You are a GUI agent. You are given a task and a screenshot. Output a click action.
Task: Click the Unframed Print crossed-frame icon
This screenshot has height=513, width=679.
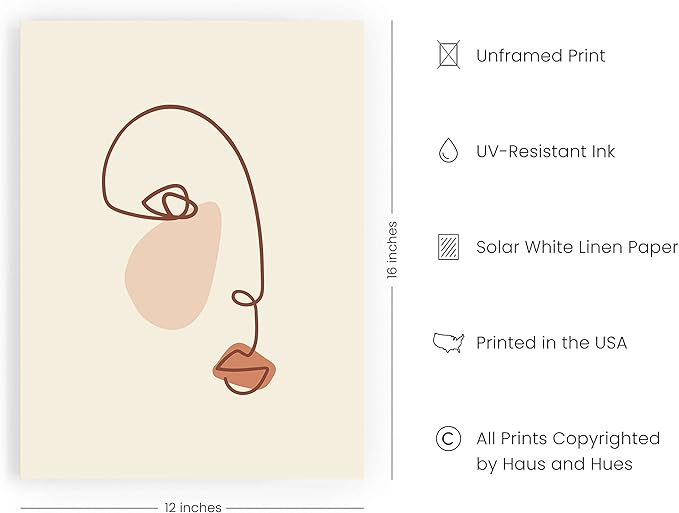point(448,55)
